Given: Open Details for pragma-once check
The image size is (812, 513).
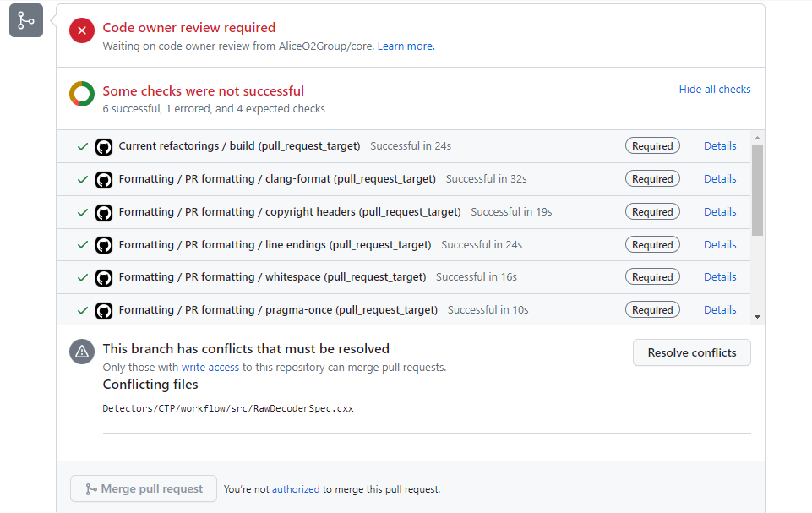Looking at the screenshot, I should [720, 310].
